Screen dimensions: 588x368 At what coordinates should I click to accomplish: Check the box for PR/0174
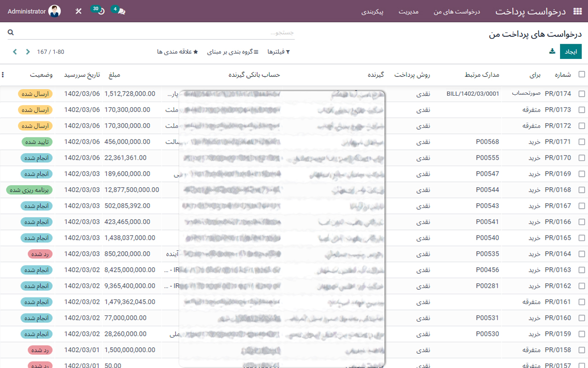pyautogui.click(x=582, y=94)
